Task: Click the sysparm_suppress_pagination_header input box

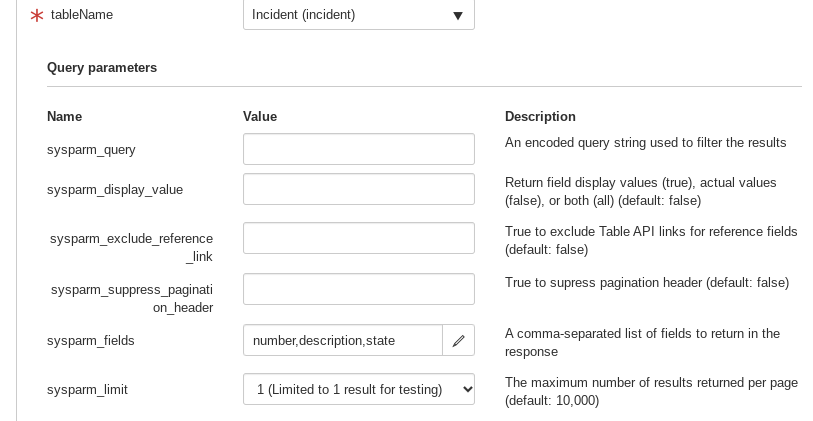Action: point(358,289)
